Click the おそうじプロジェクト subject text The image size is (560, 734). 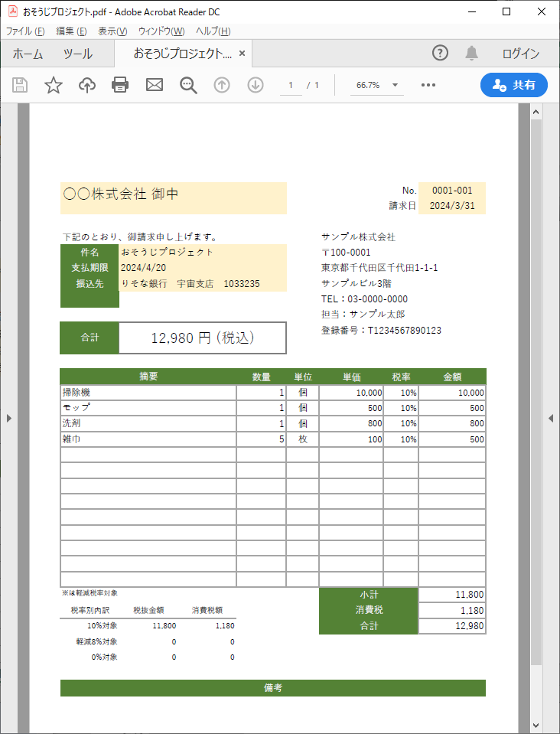[x=167, y=252]
